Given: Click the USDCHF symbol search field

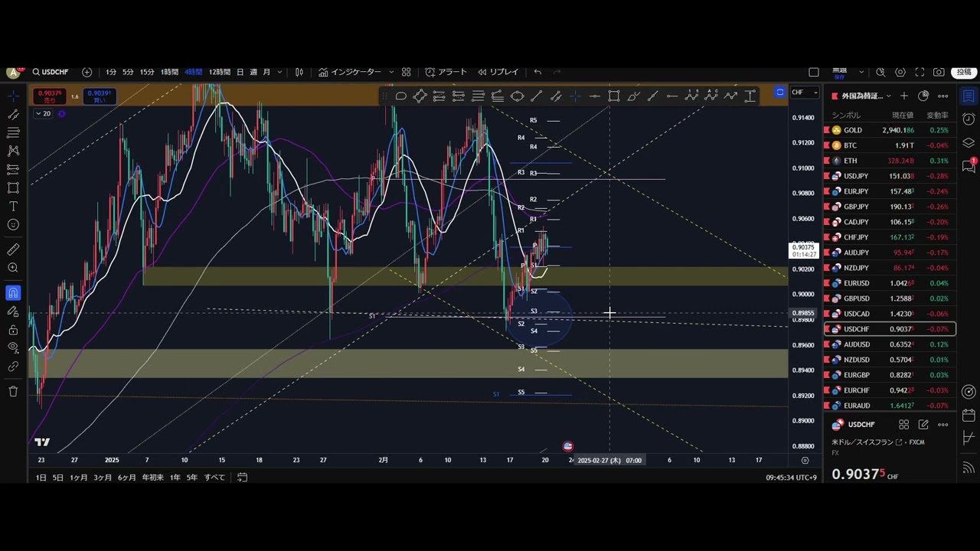Looking at the screenshot, I should (x=51, y=72).
